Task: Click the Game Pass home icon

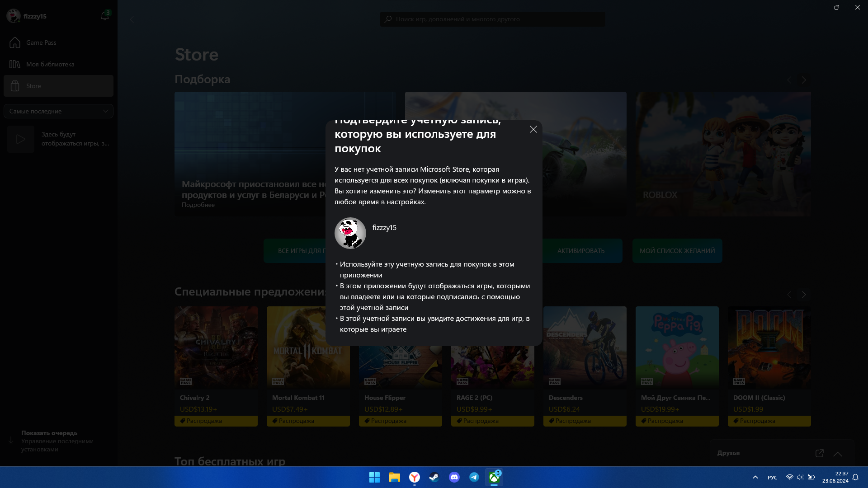Action: click(x=15, y=42)
